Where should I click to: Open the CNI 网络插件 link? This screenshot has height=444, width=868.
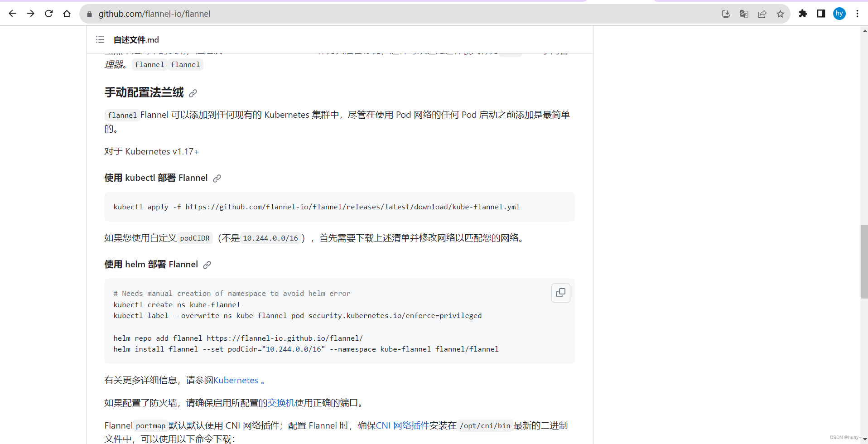(404, 425)
